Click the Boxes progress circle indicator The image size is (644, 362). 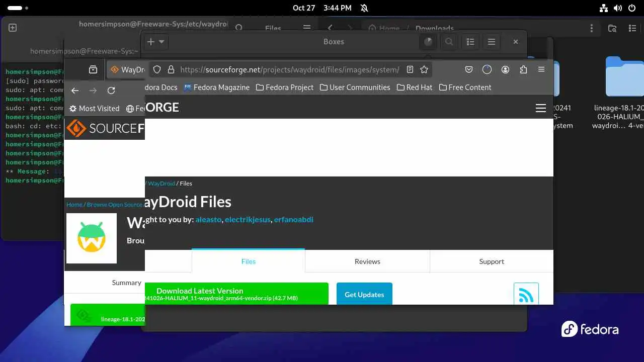click(x=428, y=42)
